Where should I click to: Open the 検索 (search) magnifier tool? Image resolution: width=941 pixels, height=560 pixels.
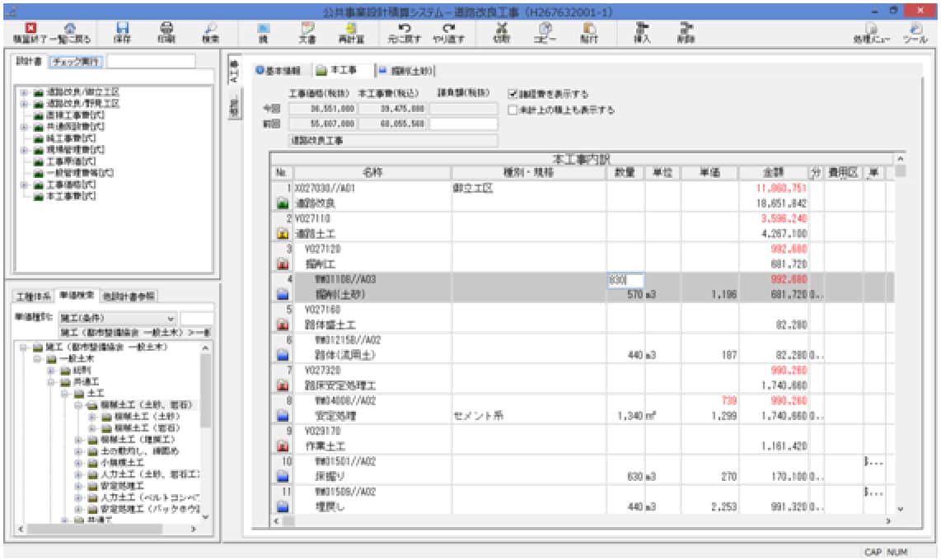click(210, 31)
